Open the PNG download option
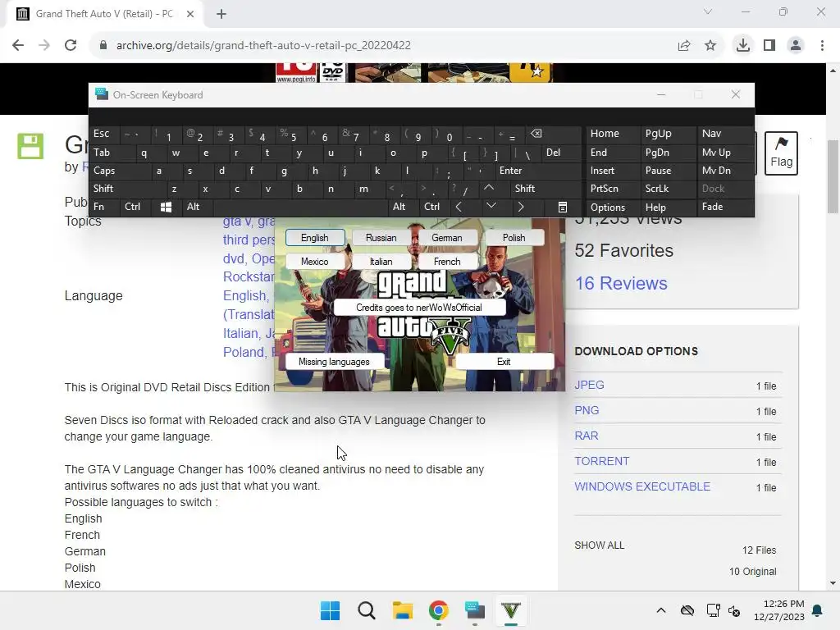The image size is (840, 630). coord(587,410)
